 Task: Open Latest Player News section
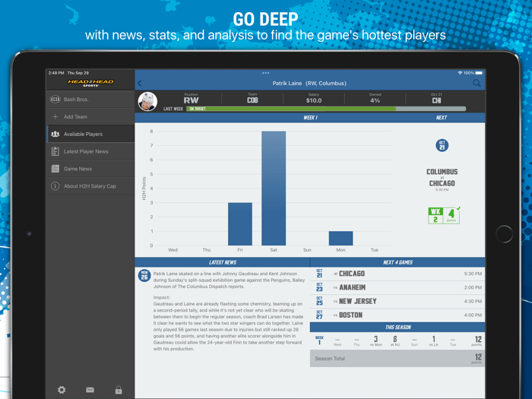pos(90,151)
